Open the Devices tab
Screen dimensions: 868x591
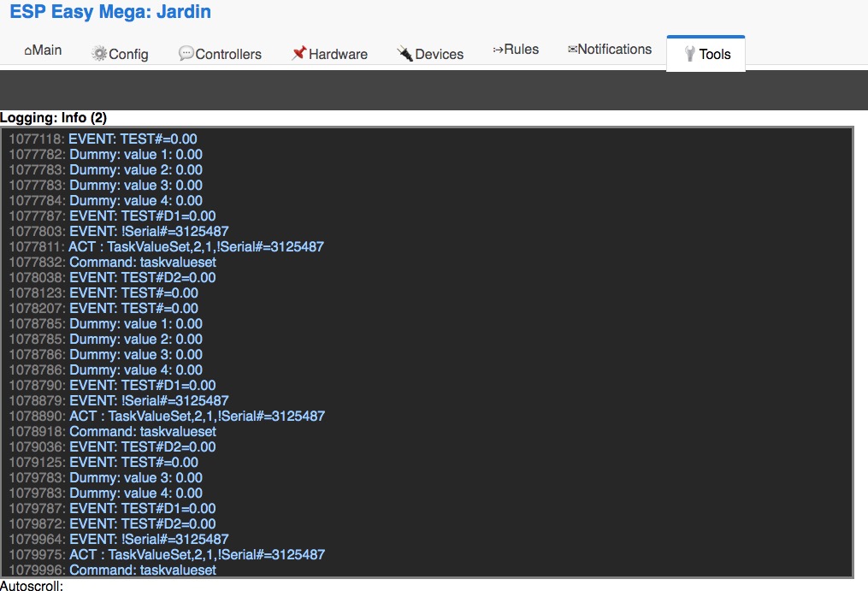(430, 54)
